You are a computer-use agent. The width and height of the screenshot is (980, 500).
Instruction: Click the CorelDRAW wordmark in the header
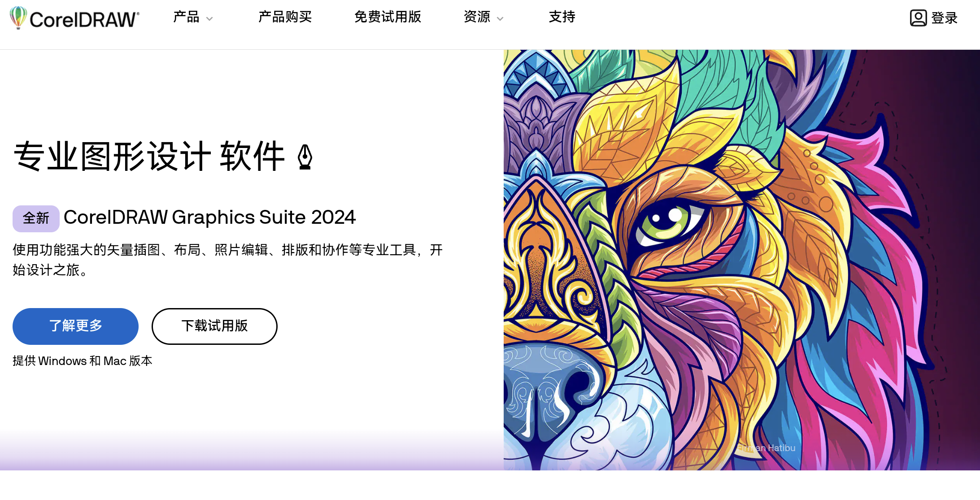click(x=84, y=20)
